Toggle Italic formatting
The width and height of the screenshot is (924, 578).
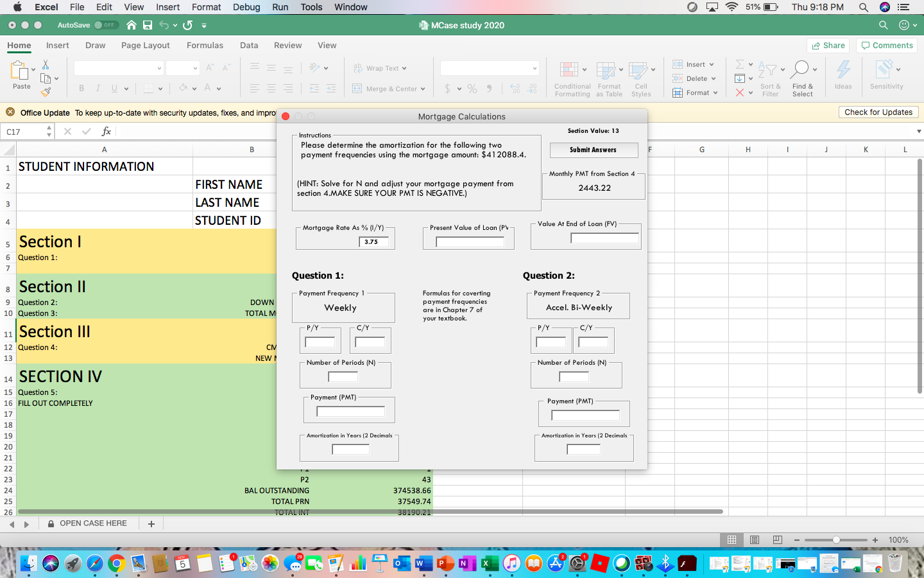tap(98, 89)
